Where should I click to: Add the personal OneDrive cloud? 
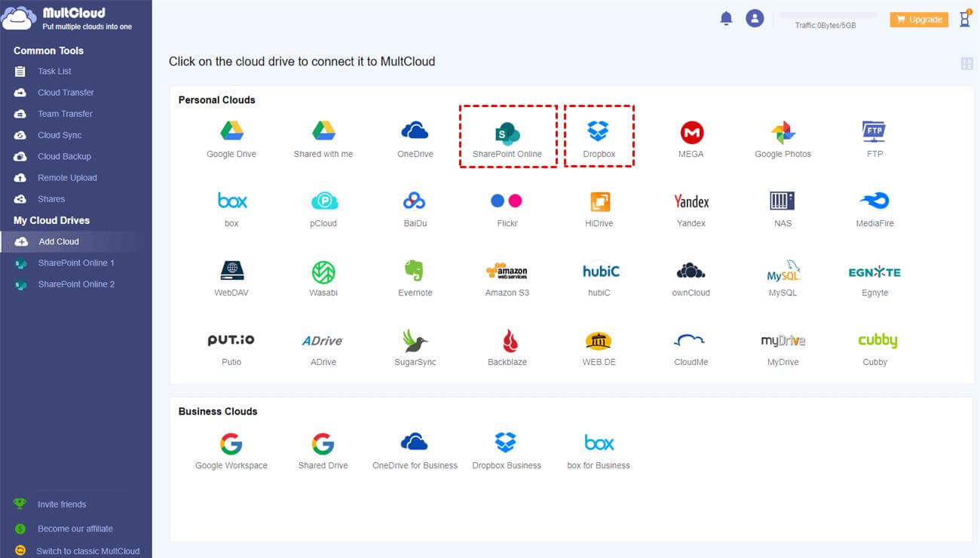415,139
